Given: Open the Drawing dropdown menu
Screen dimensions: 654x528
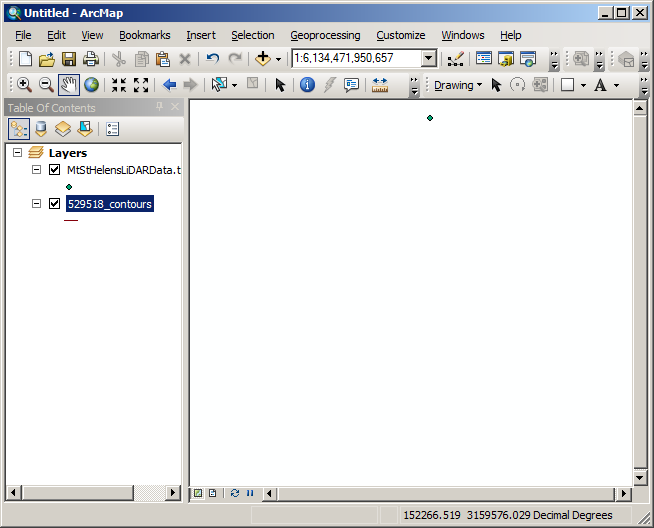Looking at the screenshot, I should (x=458, y=85).
